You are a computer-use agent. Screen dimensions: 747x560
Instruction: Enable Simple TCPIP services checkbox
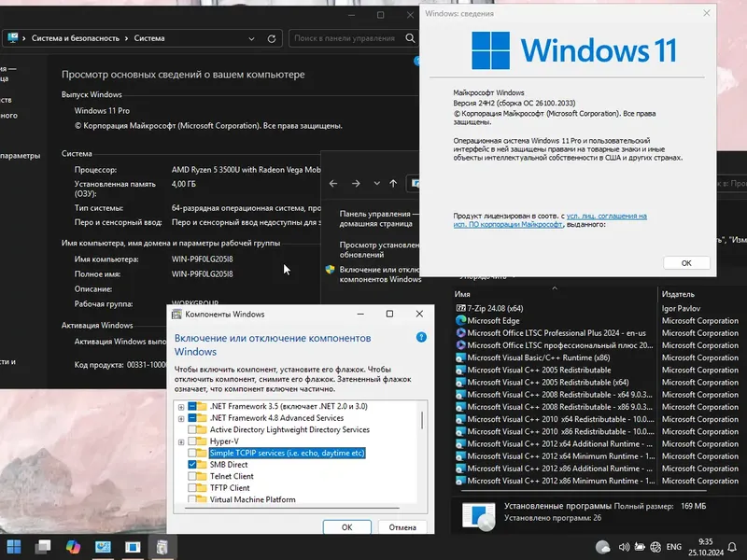pos(192,453)
